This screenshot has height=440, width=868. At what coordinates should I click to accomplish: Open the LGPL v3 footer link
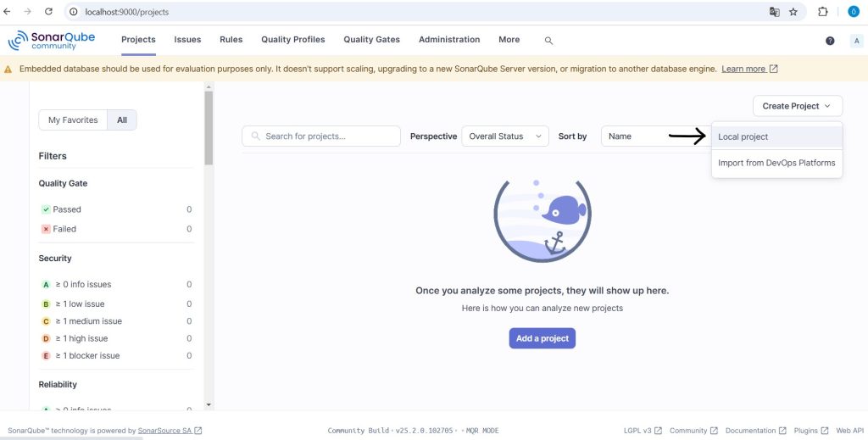[x=643, y=431]
